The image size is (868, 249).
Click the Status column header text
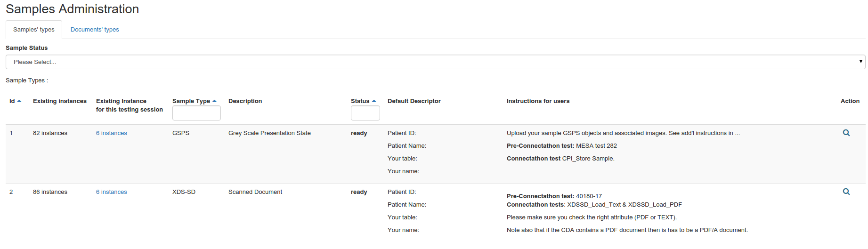(360, 101)
